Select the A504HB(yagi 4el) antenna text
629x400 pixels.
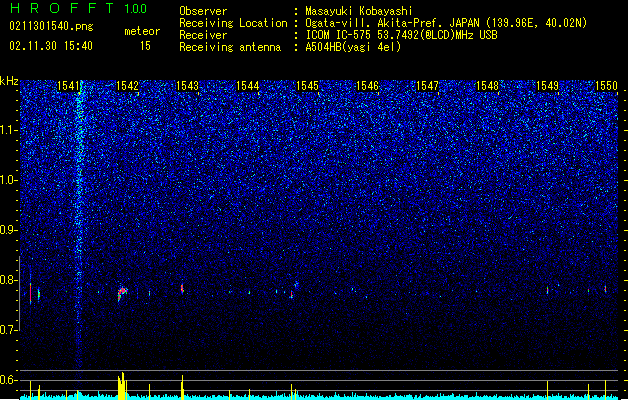(x=353, y=47)
